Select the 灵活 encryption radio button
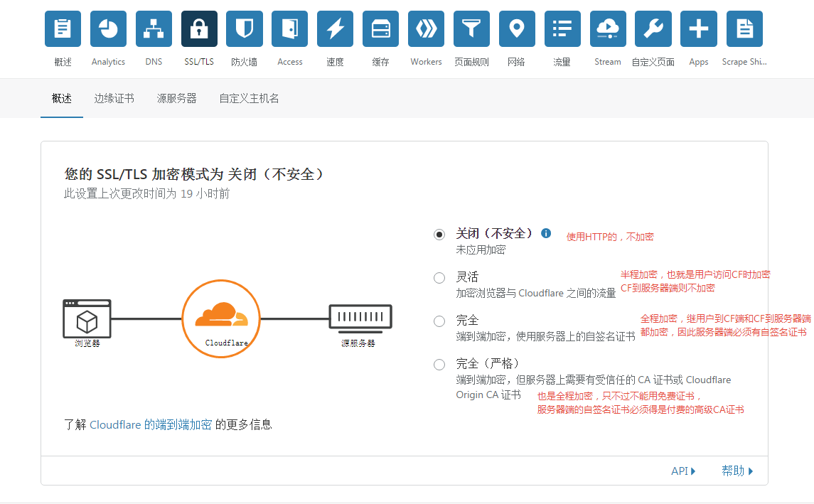The image size is (814, 504). (439, 278)
